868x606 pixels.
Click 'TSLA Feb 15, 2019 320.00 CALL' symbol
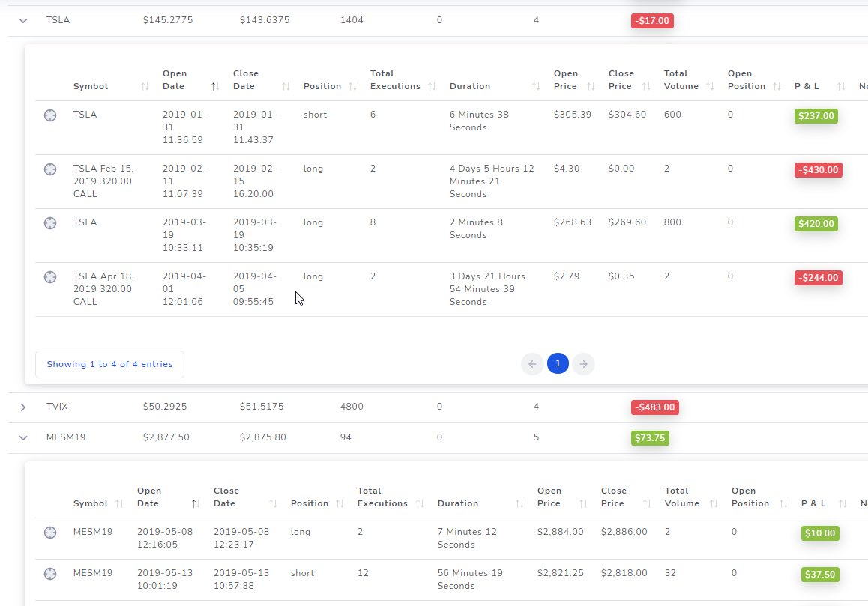pyautogui.click(x=103, y=181)
